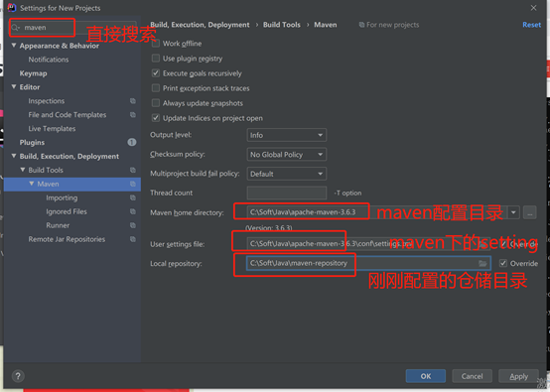
Task: Open the Output level dropdown
Action: coord(287,135)
